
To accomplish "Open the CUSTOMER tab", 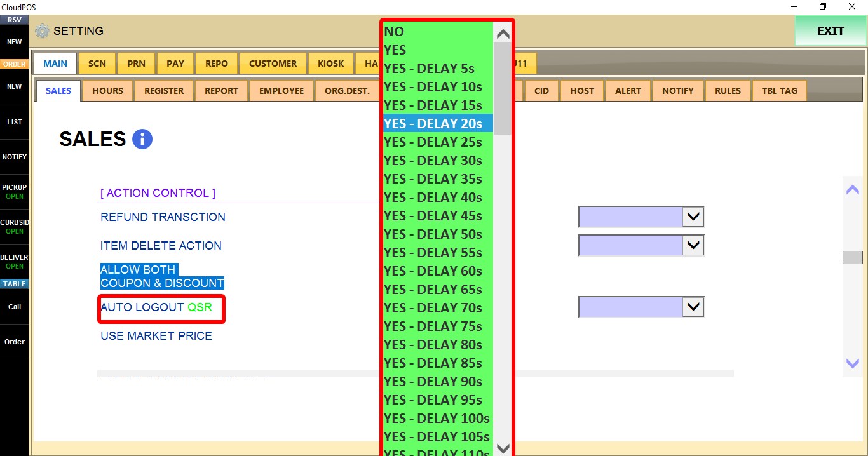I will (273, 64).
